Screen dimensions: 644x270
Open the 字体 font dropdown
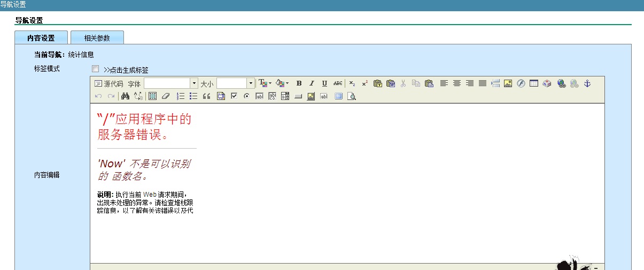193,83
